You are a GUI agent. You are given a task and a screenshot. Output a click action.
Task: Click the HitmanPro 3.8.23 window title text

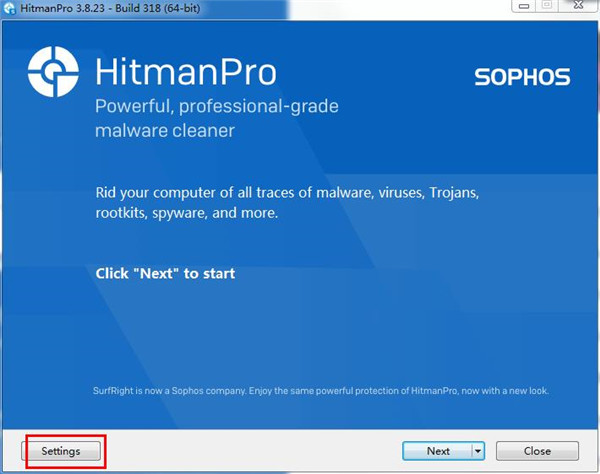110,8
